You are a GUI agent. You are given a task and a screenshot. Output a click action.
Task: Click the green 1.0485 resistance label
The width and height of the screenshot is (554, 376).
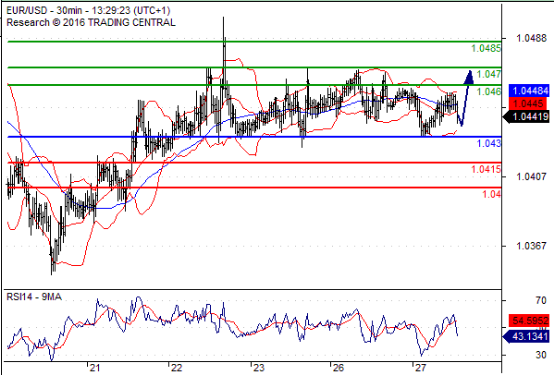486,48
